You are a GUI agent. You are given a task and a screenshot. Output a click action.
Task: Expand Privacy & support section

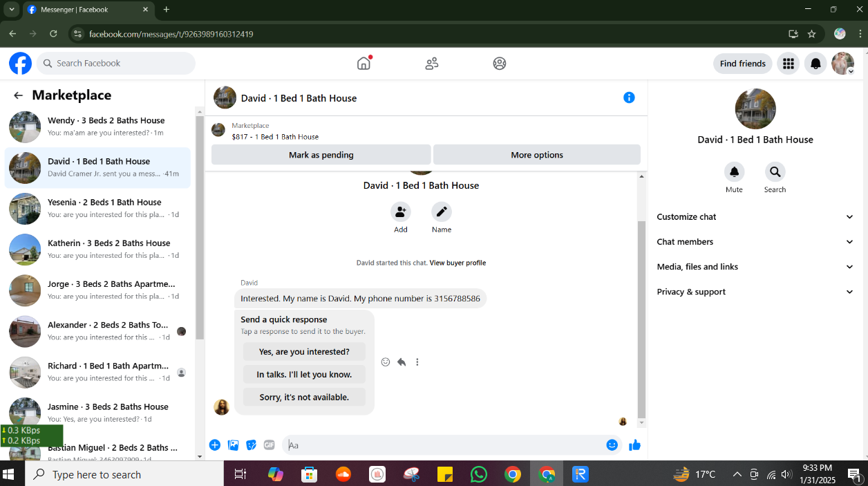pos(755,292)
